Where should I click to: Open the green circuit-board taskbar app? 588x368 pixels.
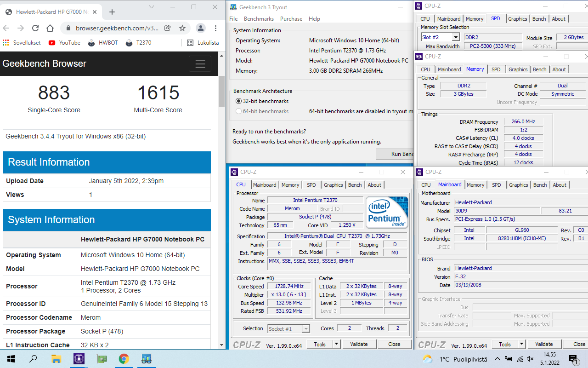click(102, 359)
